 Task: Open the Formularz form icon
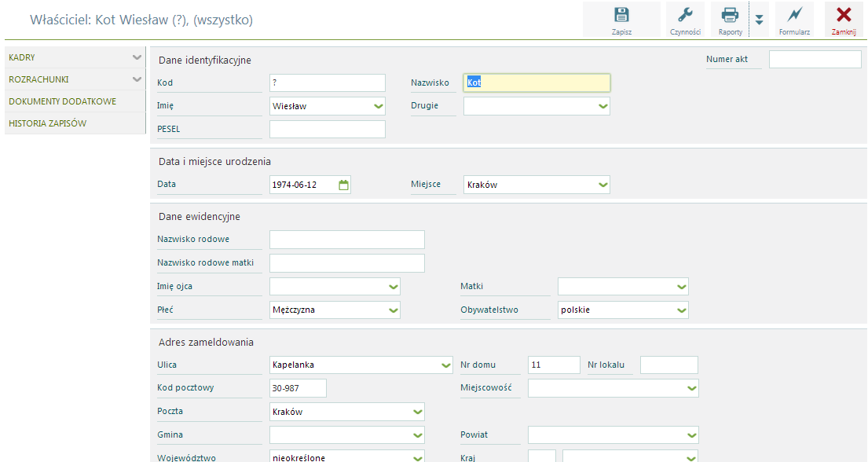tap(794, 20)
